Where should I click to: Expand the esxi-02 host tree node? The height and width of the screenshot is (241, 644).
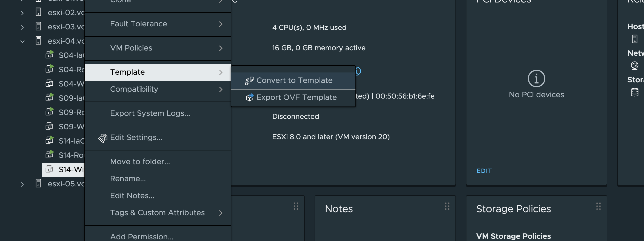coord(22,13)
